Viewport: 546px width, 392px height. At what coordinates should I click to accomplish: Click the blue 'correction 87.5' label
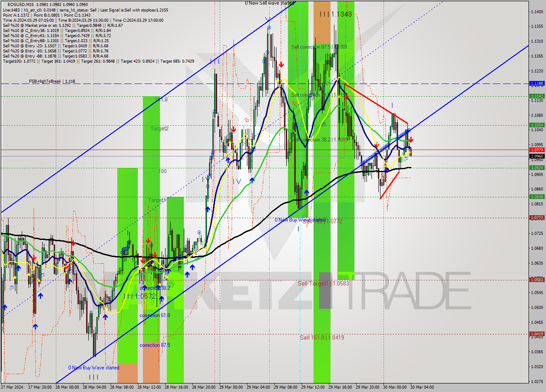pyautogui.click(x=155, y=345)
